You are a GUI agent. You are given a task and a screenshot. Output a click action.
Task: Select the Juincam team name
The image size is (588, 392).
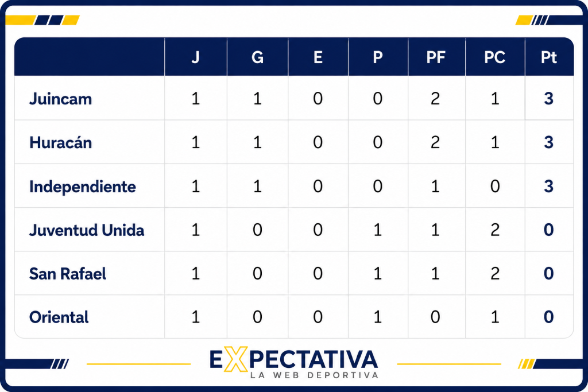coord(60,99)
